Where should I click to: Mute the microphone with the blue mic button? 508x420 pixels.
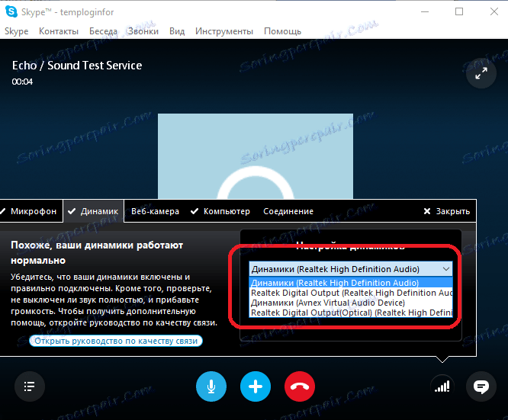[x=211, y=386]
